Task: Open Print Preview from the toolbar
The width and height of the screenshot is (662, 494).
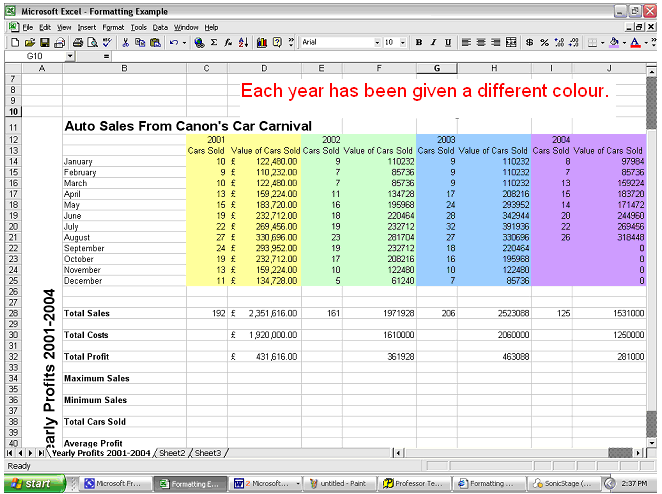Action: click(91, 43)
